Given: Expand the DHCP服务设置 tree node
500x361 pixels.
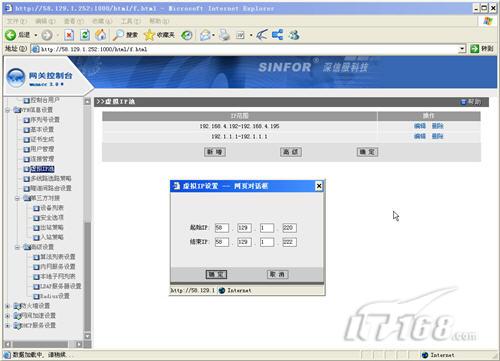Looking at the screenshot, I should pos(7,325).
